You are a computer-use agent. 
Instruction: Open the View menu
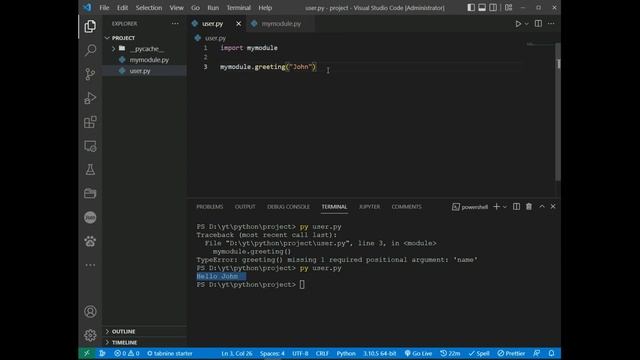click(176, 8)
